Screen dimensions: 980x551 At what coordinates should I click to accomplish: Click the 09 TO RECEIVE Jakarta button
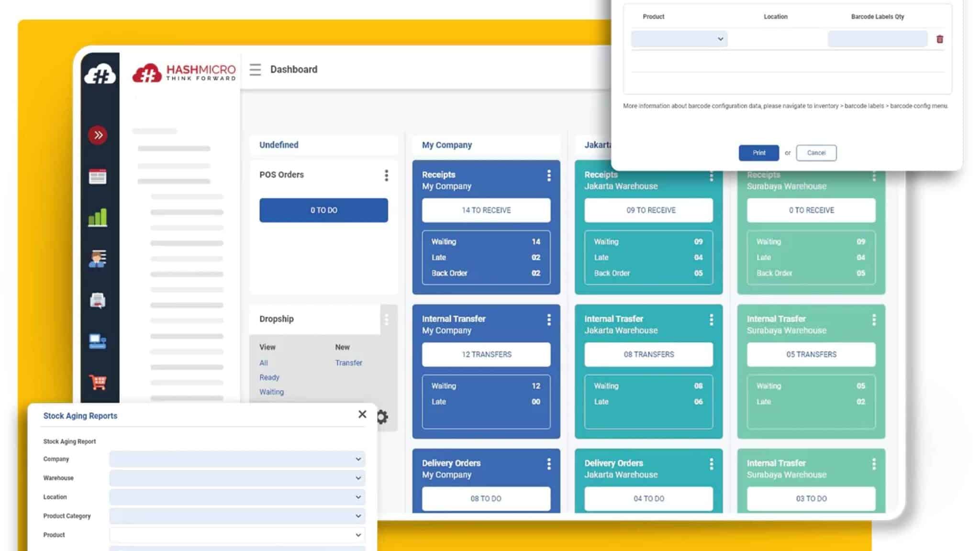(649, 210)
